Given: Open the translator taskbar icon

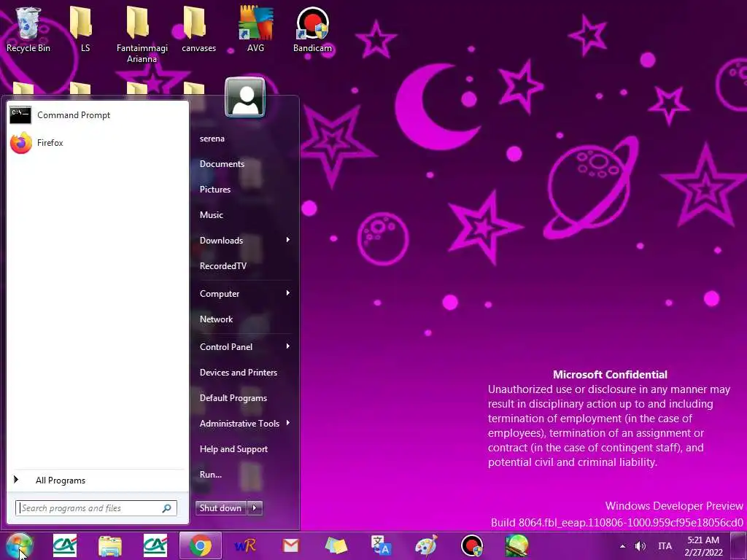Looking at the screenshot, I should point(381,545).
